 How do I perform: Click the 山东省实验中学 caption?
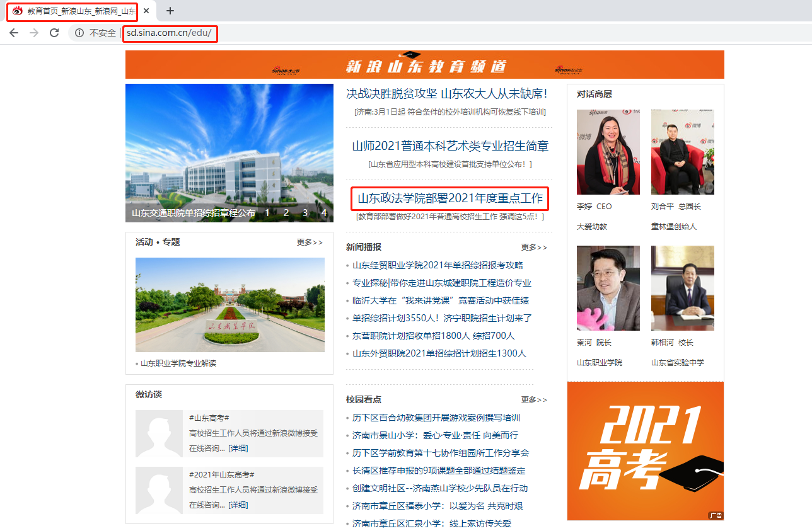[678, 362]
